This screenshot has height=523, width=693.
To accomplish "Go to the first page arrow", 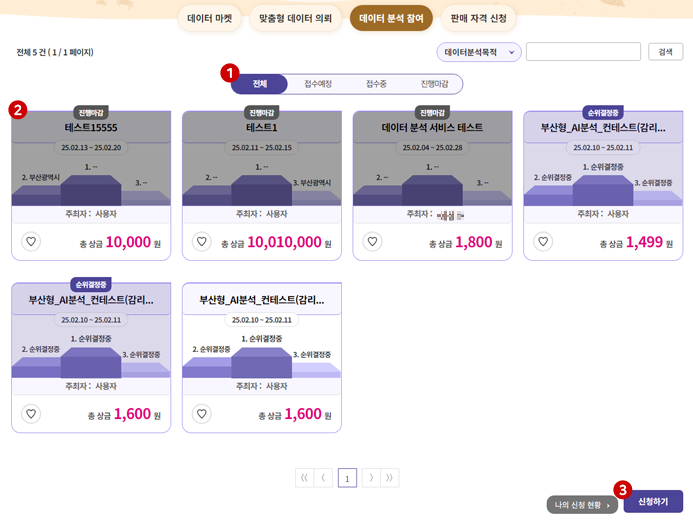I will point(304,478).
